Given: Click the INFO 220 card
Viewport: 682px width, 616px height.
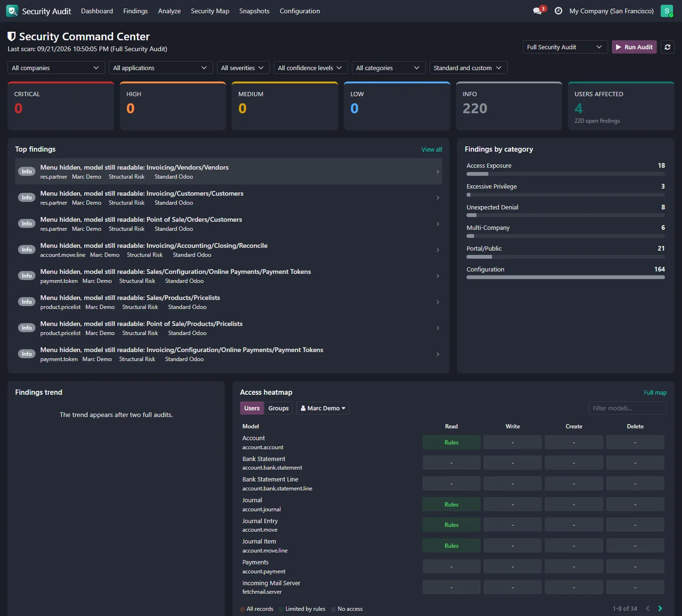Looking at the screenshot, I should point(509,106).
